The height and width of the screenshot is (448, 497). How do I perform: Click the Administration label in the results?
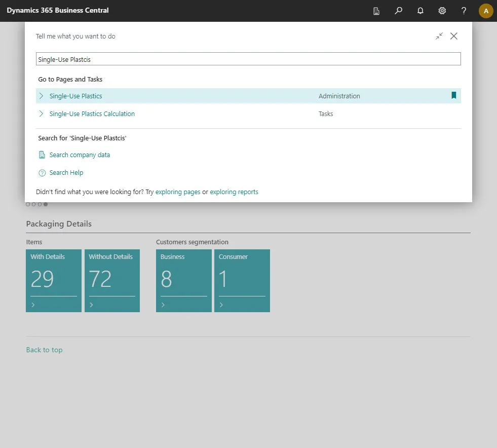tap(339, 96)
